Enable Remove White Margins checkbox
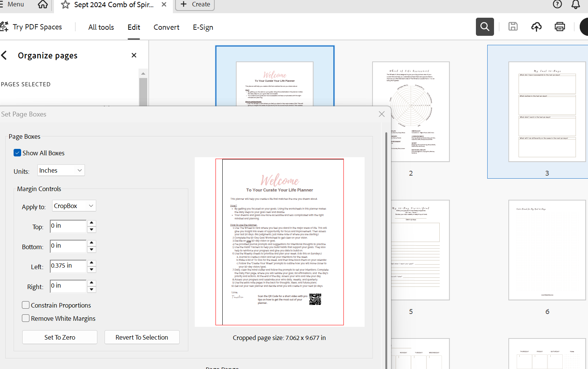 pos(26,318)
